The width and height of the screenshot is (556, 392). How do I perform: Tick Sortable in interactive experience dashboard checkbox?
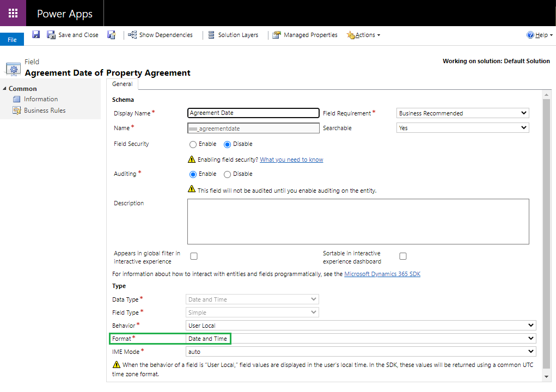point(403,256)
